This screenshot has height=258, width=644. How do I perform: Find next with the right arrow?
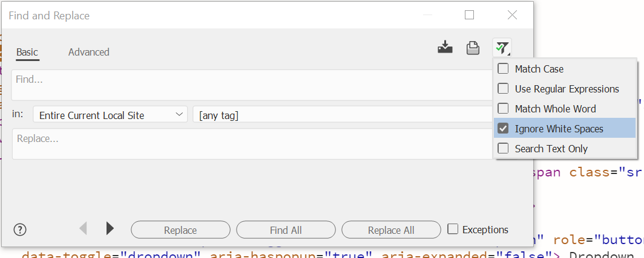click(x=110, y=228)
